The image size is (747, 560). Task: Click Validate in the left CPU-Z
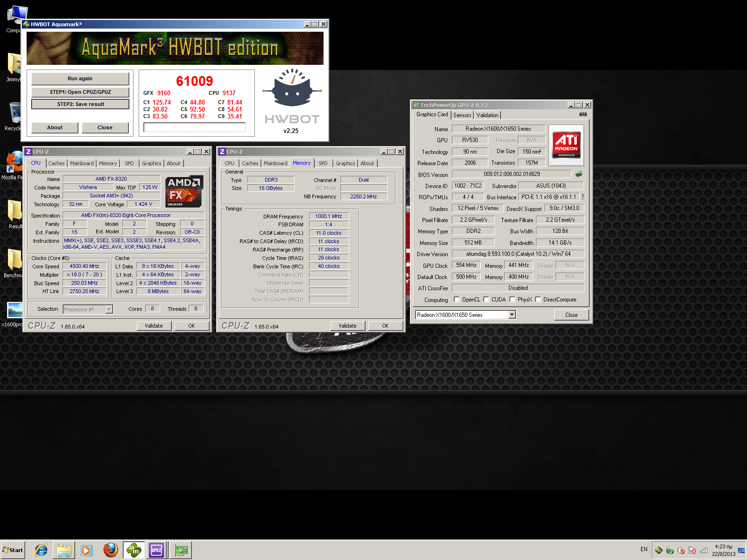pos(154,326)
